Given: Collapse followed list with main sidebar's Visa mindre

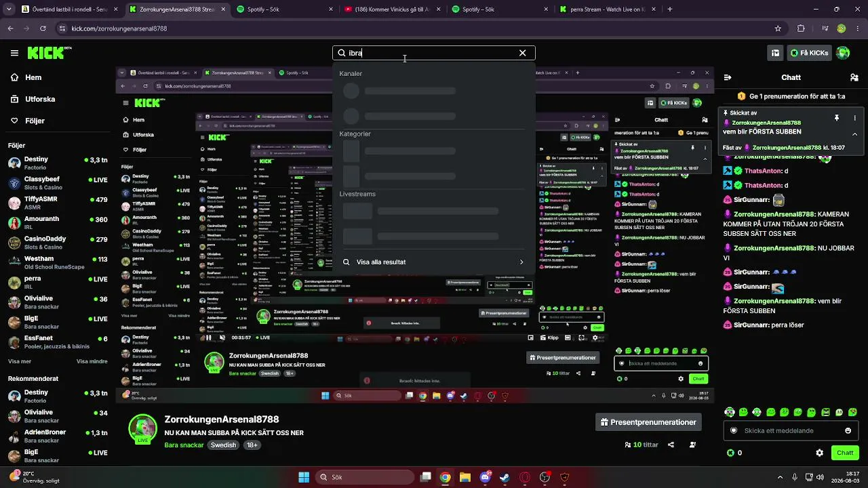Looking at the screenshot, I should click(92, 361).
